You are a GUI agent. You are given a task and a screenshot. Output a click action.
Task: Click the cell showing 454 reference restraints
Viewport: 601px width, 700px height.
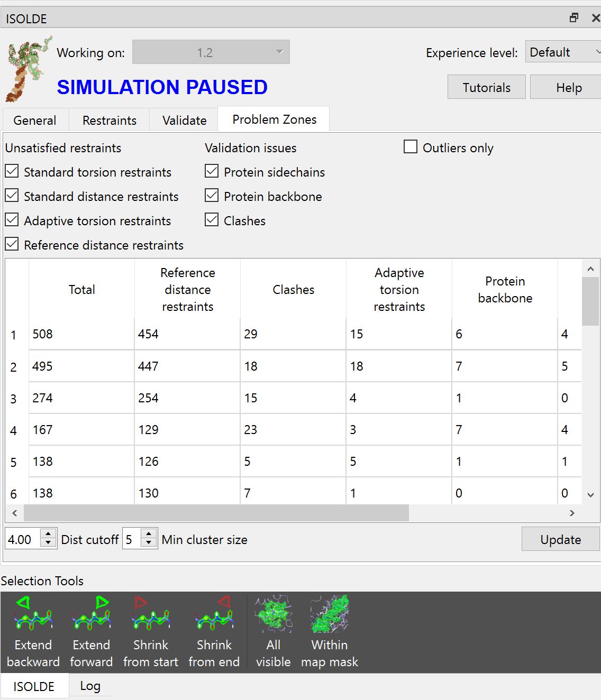(187, 334)
